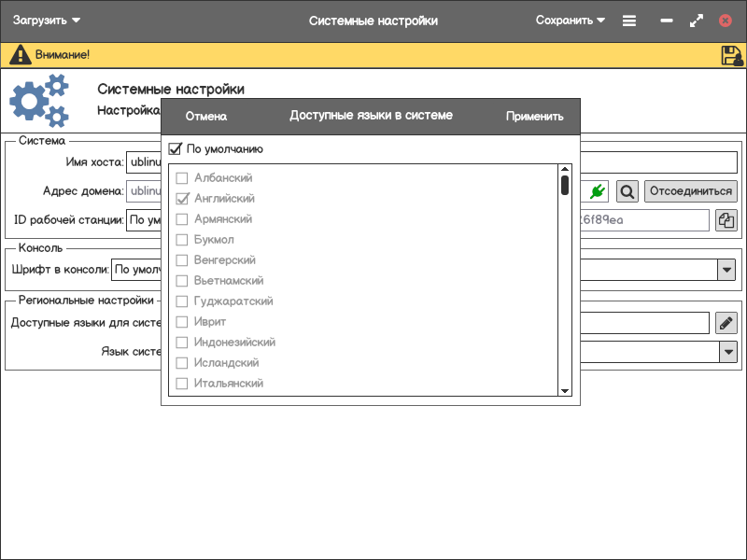The image size is (747, 560).
Task: Click "Отмена" to cancel the dialog
Action: [206, 117]
